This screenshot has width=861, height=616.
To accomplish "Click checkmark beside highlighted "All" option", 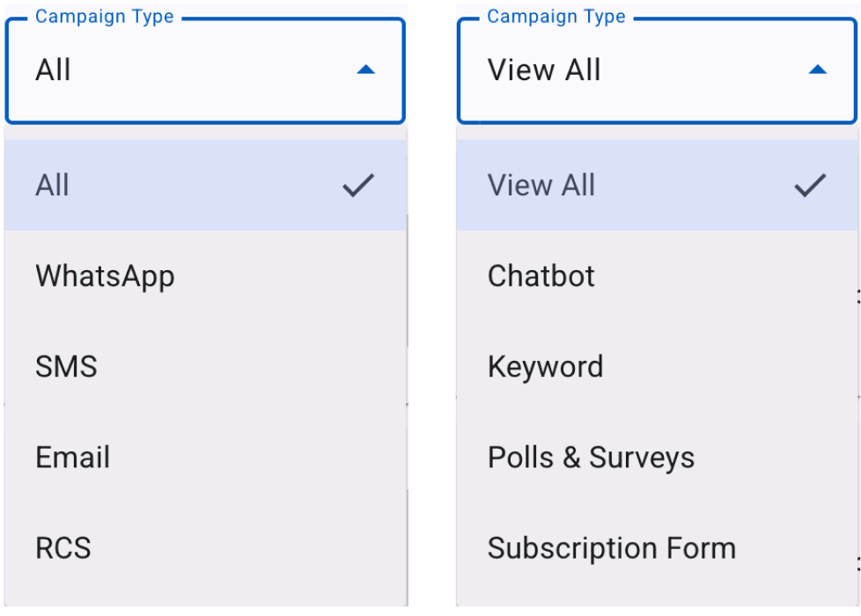I will (358, 185).
